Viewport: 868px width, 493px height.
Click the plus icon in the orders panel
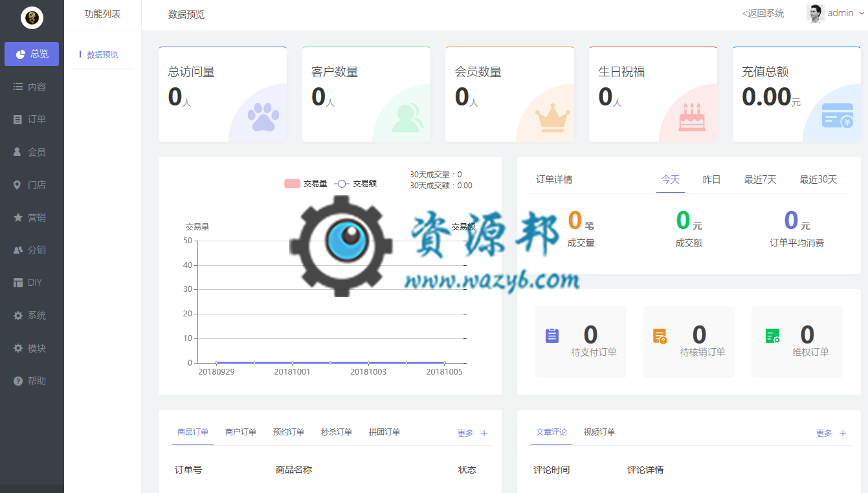pyautogui.click(x=484, y=433)
